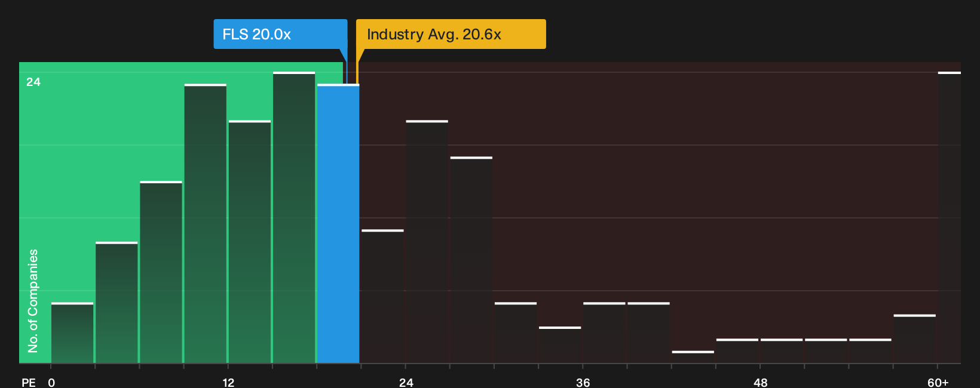Screen dimensions: 980x388
Task: Select the dark bar starting at the PE 24 tick
Action: point(427,242)
